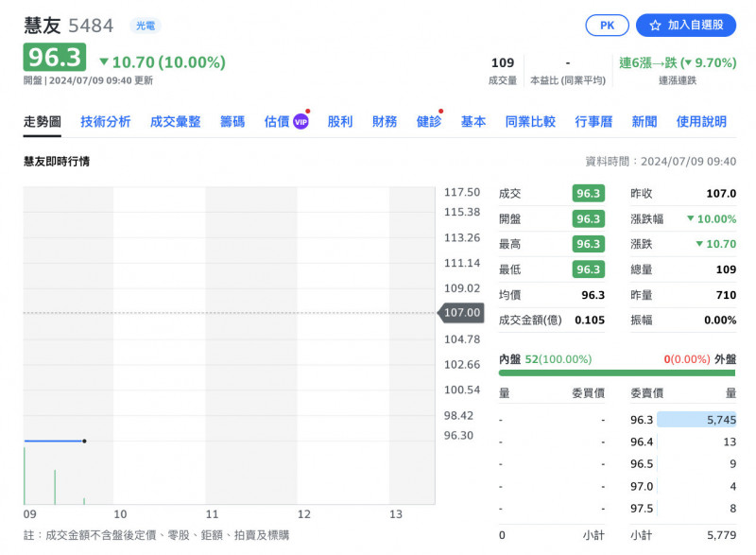Open the 估價 tab
Image resolution: width=756 pixels, height=555 pixels.
point(277,122)
